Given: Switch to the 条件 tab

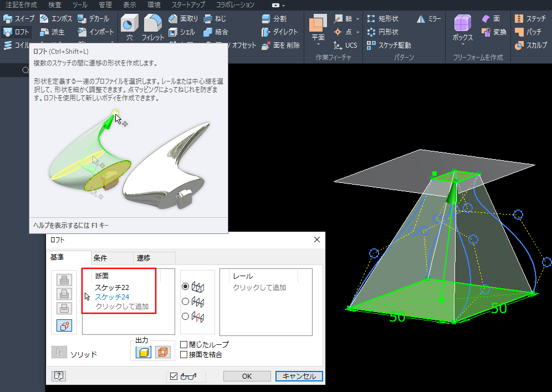Looking at the screenshot, I should [100, 258].
